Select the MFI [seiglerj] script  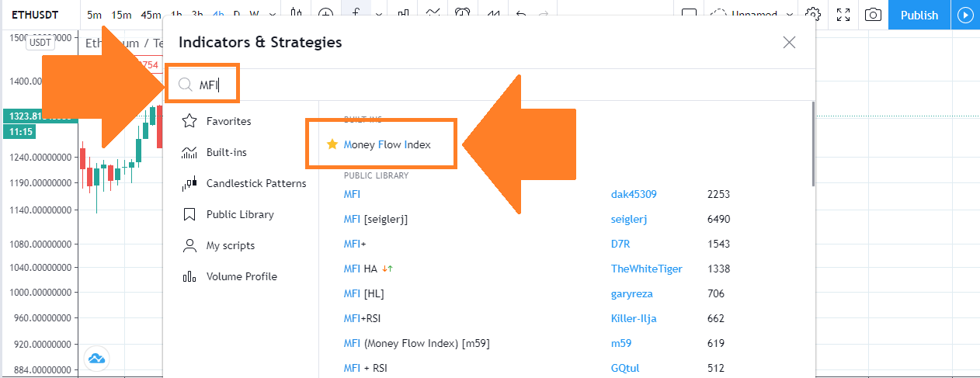click(376, 219)
